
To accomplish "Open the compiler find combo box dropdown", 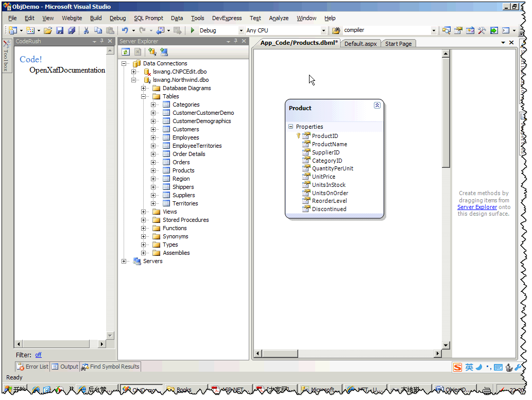I will point(434,30).
